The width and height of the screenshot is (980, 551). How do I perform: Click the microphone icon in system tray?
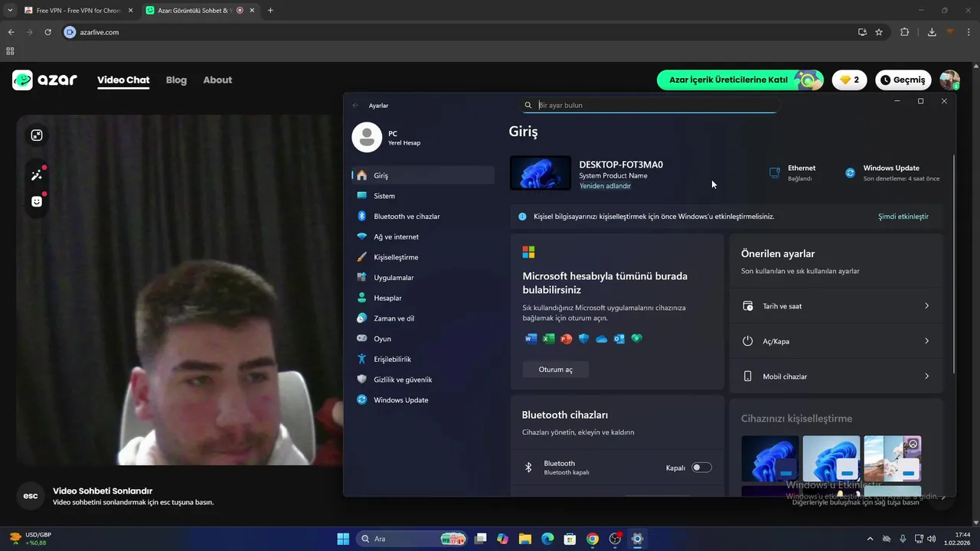[x=903, y=539]
